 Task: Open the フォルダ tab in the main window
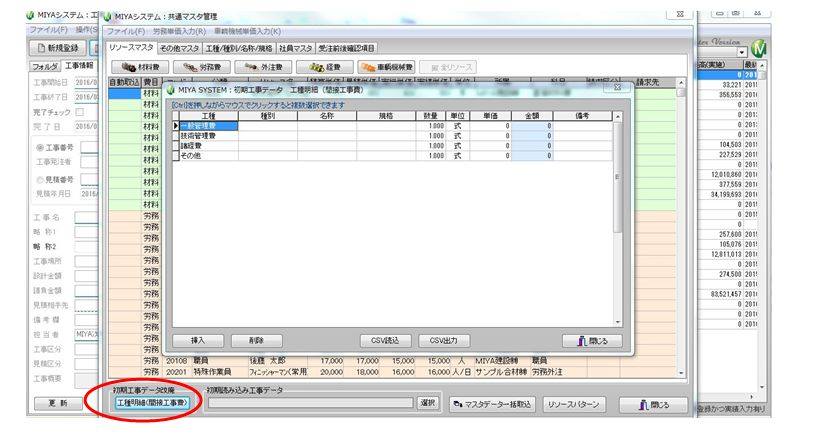(45, 67)
